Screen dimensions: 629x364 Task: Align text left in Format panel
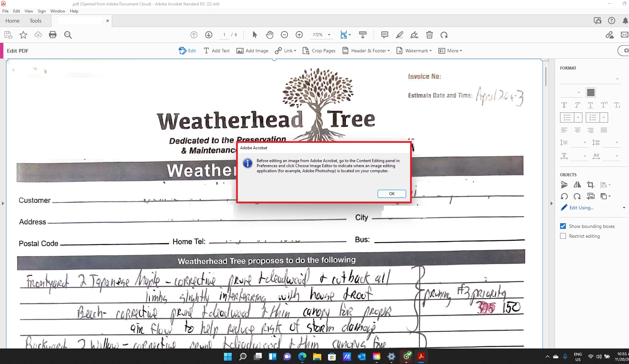point(564,130)
